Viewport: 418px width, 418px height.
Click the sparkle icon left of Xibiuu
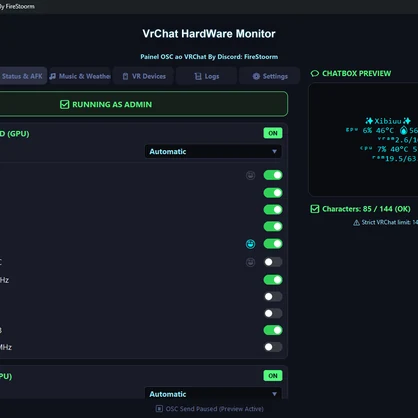pos(369,121)
